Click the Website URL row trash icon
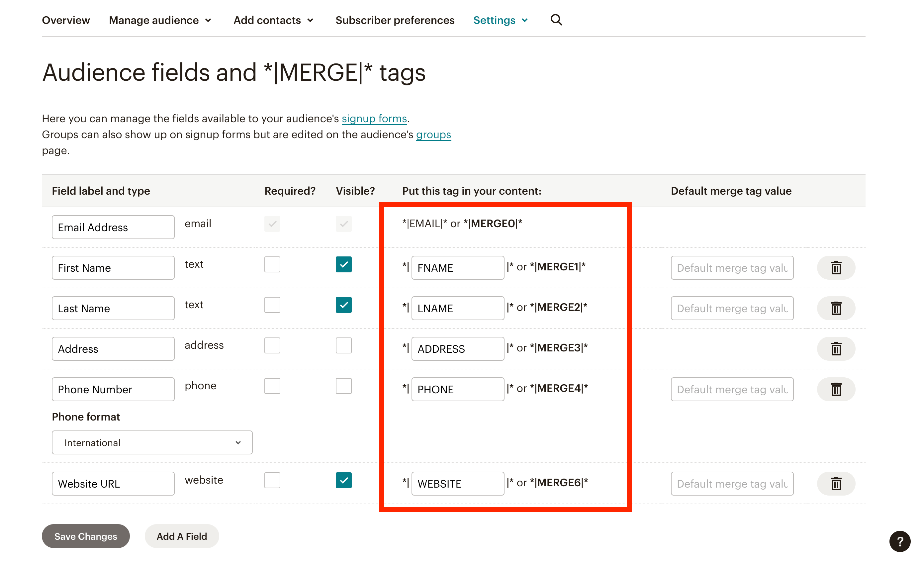The height and width of the screenshot is (564, 924). (x=836, y=483)
